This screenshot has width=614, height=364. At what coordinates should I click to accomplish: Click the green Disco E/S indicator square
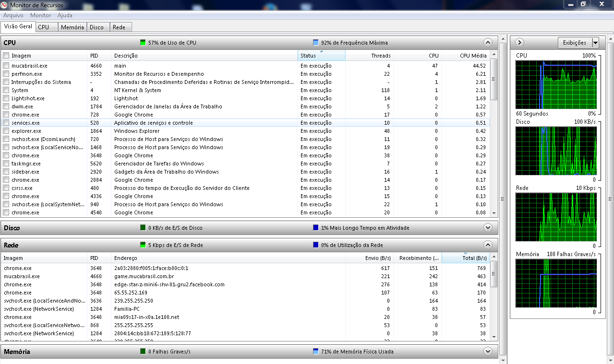click(x=143, y=228)
